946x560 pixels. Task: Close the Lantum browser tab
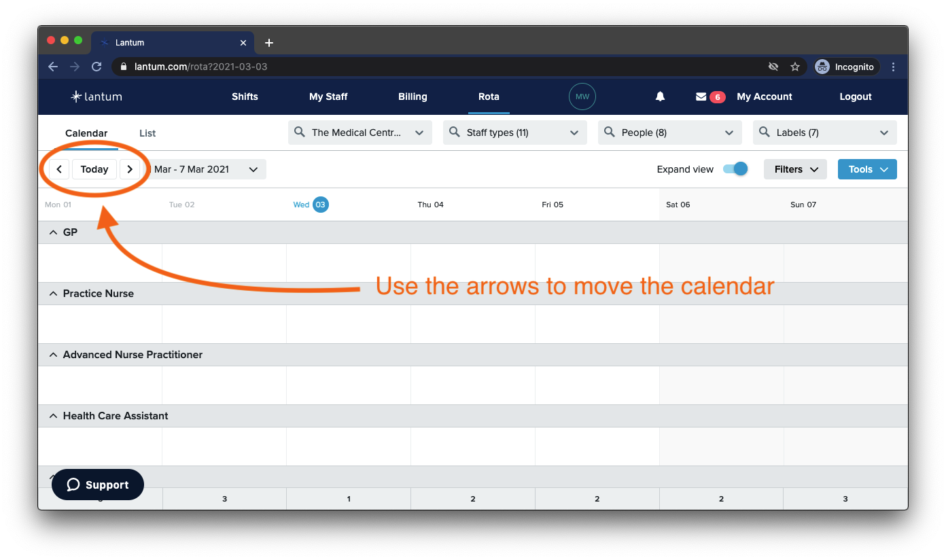(243, 43)
